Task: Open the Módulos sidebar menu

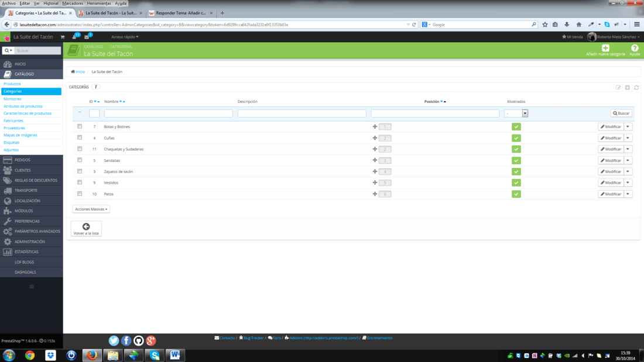Action: point(32,211)
